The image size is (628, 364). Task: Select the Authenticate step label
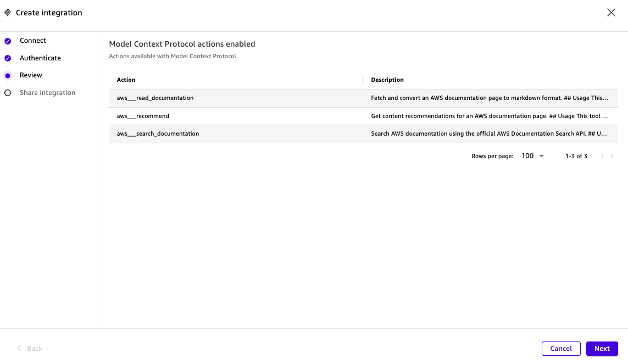(x=40, y=58)
